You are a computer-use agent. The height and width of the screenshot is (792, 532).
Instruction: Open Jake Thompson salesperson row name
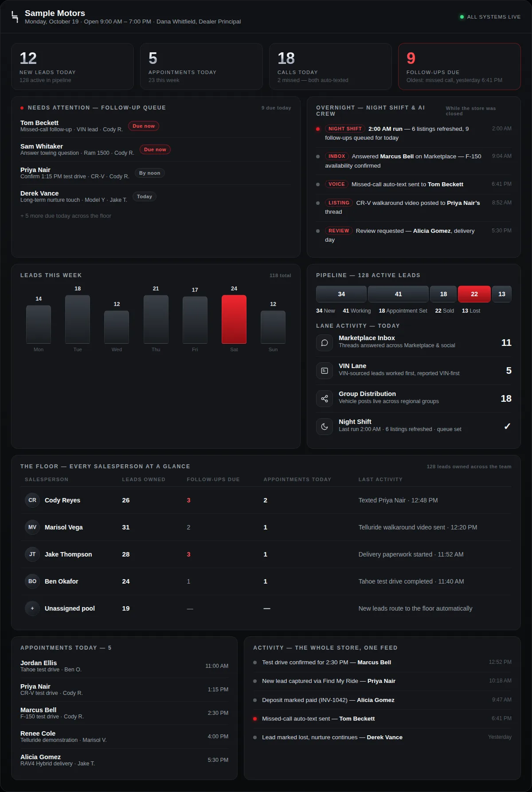click(68, 554)
